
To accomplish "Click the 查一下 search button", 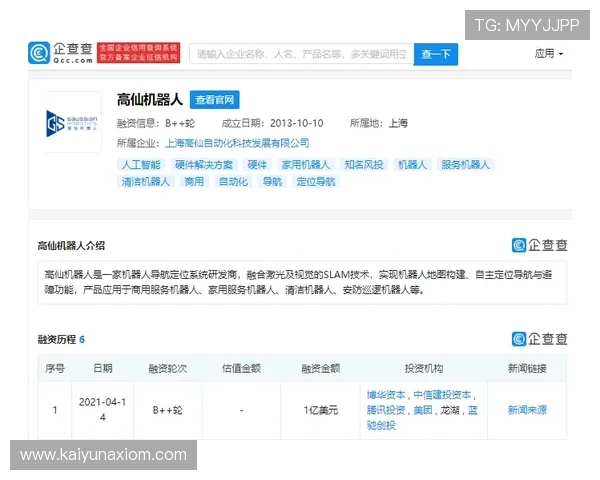I will (x=435, y=54).
